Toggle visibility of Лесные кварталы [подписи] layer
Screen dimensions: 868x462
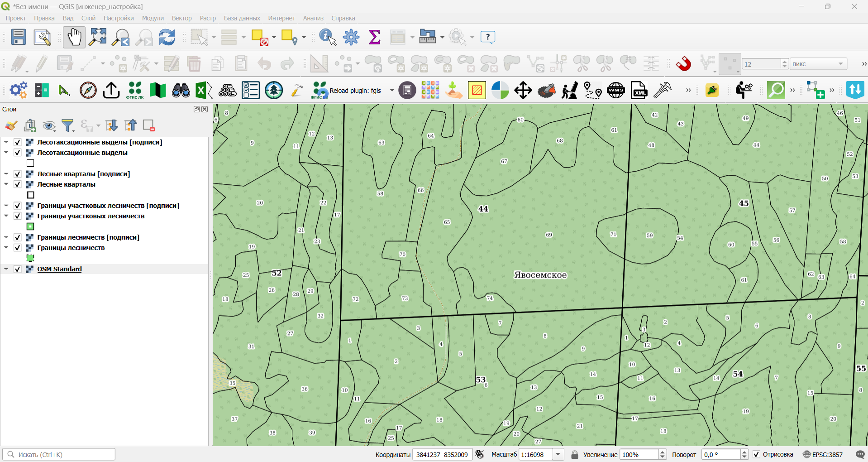[x=18, y=174]
